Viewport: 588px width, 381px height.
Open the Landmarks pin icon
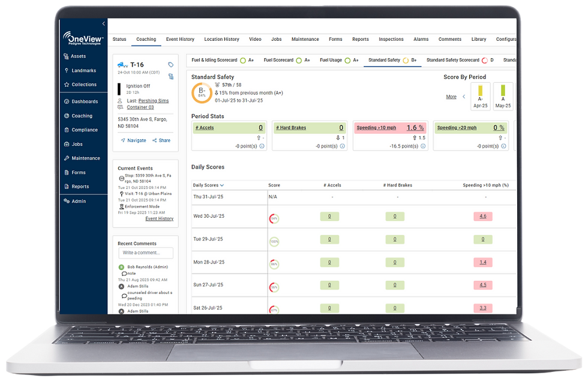[67, 71]
